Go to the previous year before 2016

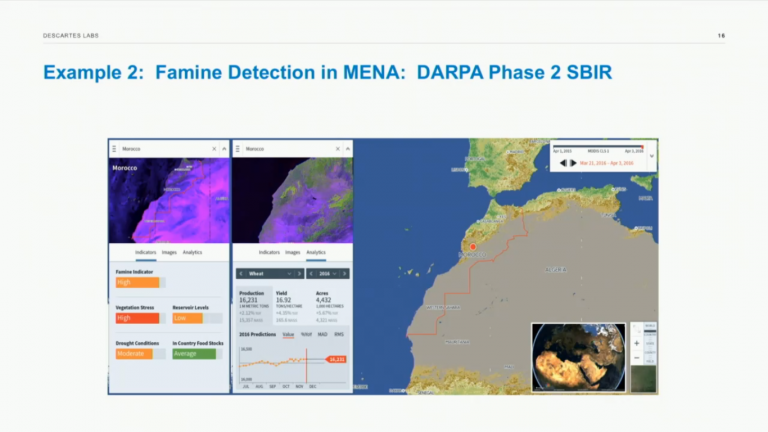[311, 274]
